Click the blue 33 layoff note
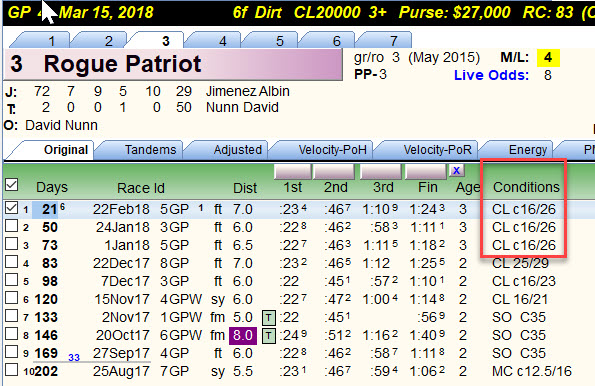This screenshot has height=386, width=595. (74, 358)
